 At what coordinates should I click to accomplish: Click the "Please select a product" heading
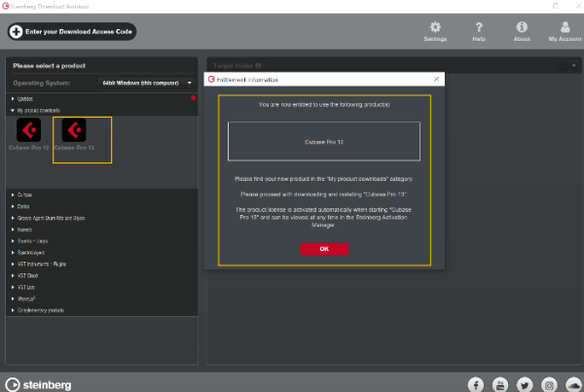click(50, 65)
